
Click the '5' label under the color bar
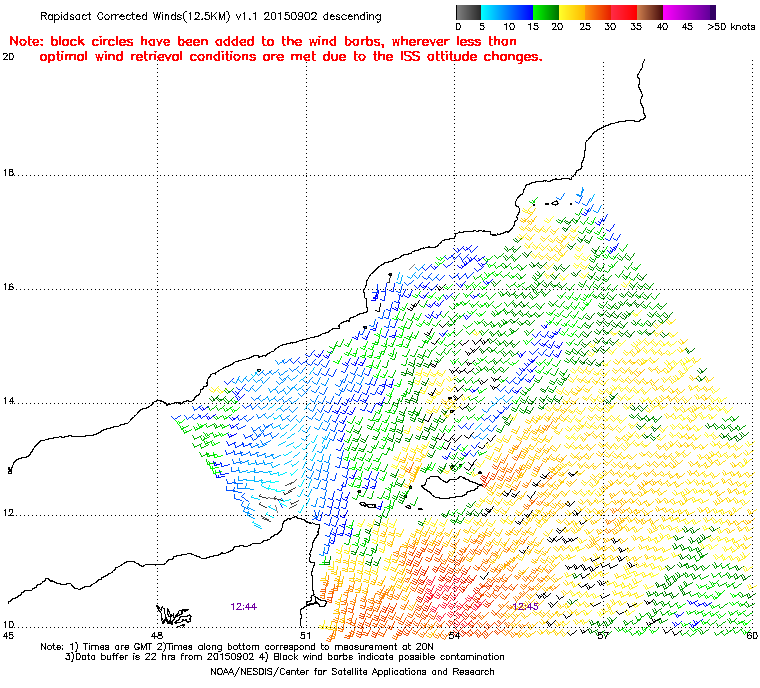(482, 27)
